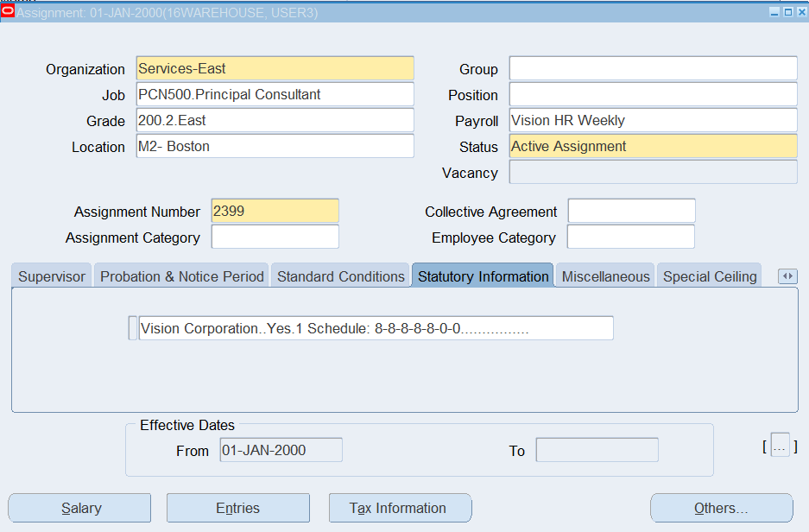
Task: Open the Entries button
Action: (x=237, y=508)
